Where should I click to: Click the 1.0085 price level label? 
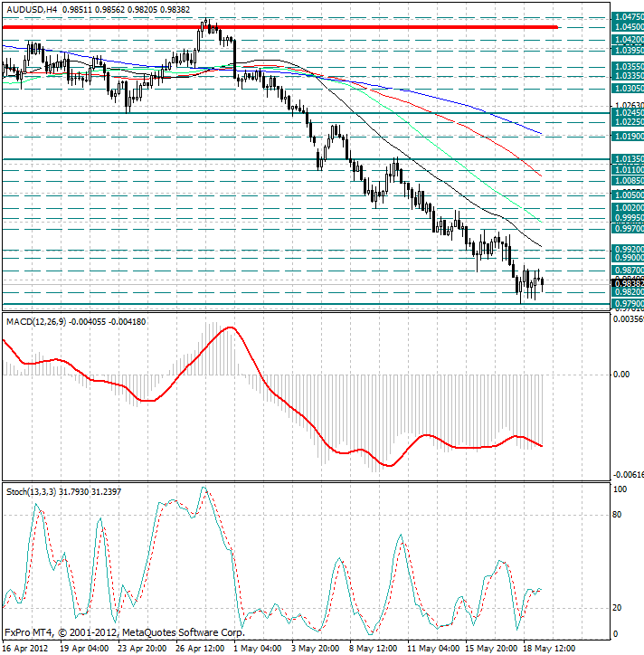click(628, 181)
